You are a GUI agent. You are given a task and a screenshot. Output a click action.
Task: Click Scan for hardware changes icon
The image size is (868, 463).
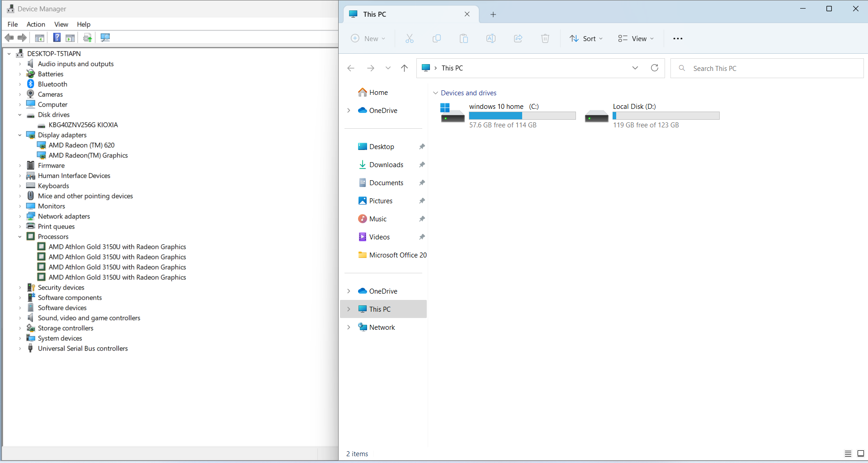click(x=105, y=37)
